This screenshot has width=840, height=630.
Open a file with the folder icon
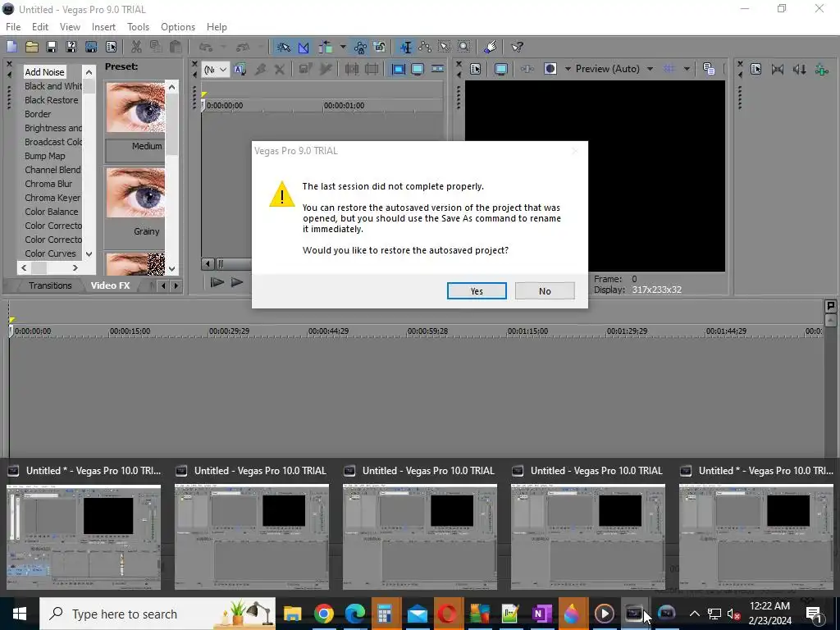(32, 47)
